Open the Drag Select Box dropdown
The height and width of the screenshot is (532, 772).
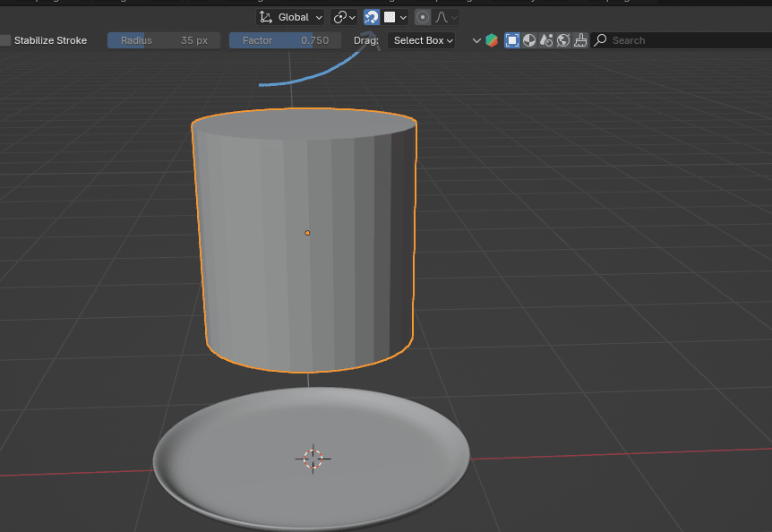[423, 40]
